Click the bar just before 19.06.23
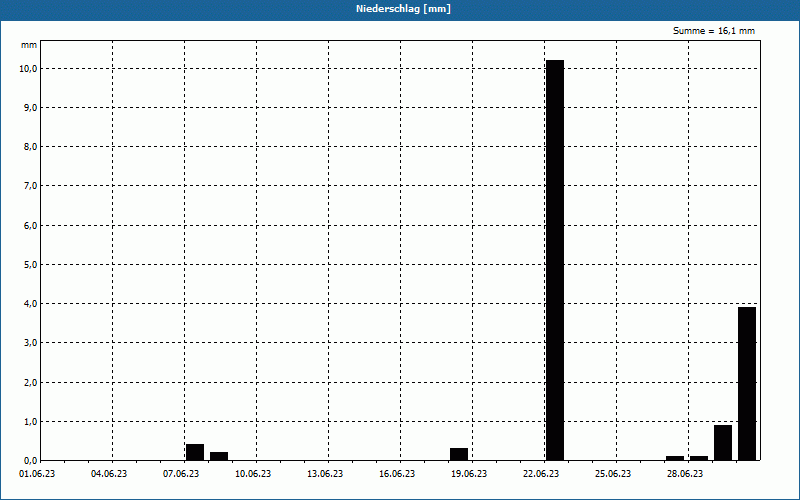Viewport: 800px width, 500px height. [459, 454]
